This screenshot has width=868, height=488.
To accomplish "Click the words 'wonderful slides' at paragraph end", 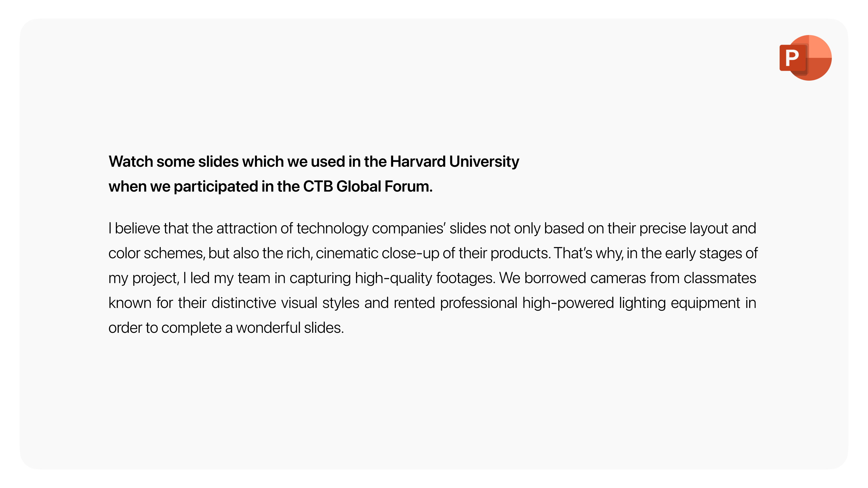I will coord(290,328).
